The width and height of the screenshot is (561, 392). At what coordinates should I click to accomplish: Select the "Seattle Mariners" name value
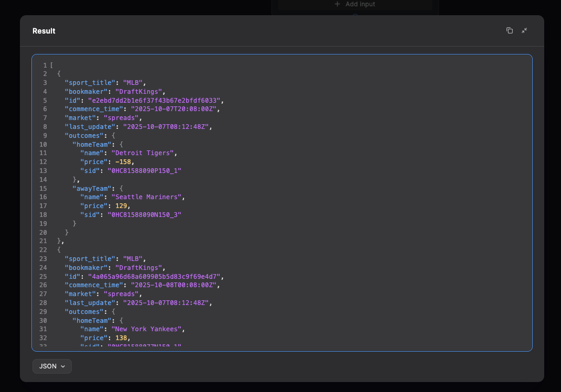146,197
